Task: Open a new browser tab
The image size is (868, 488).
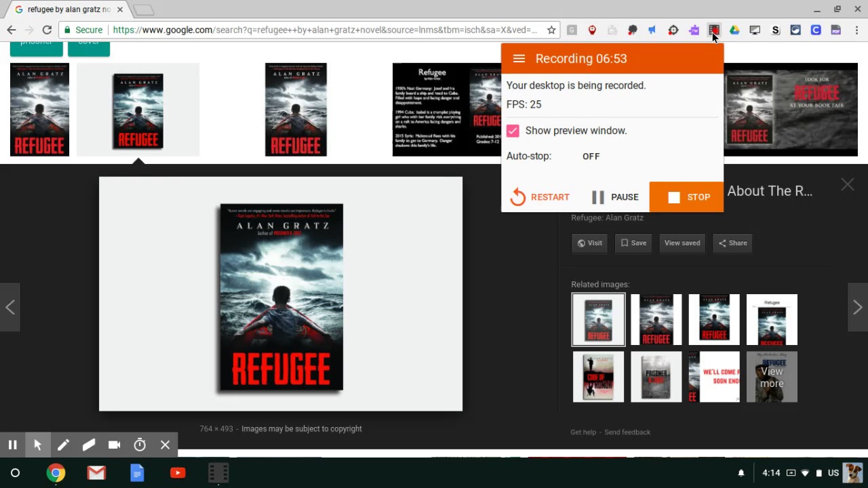Action: point(143,9)
